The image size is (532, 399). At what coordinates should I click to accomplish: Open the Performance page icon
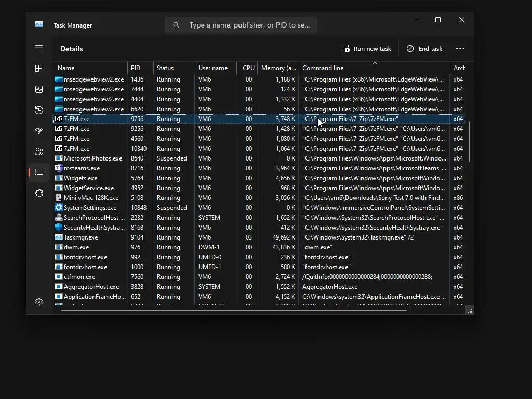pyautogui.click(x=39, y=89)
